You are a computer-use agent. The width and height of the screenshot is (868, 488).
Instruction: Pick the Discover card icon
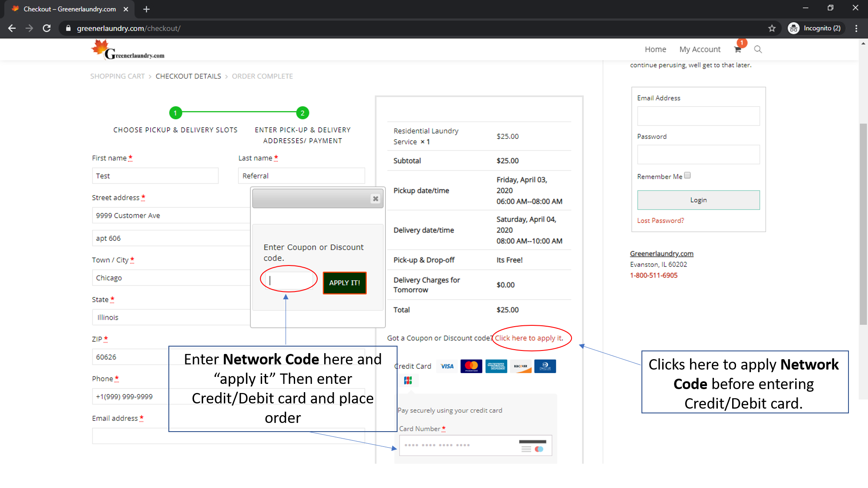pyautogui.click(x=521, y=366)
